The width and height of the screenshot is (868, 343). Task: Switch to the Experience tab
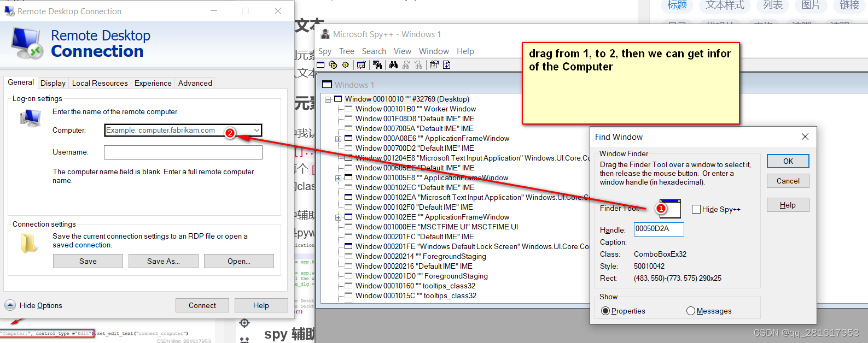[x=153, y=83]
